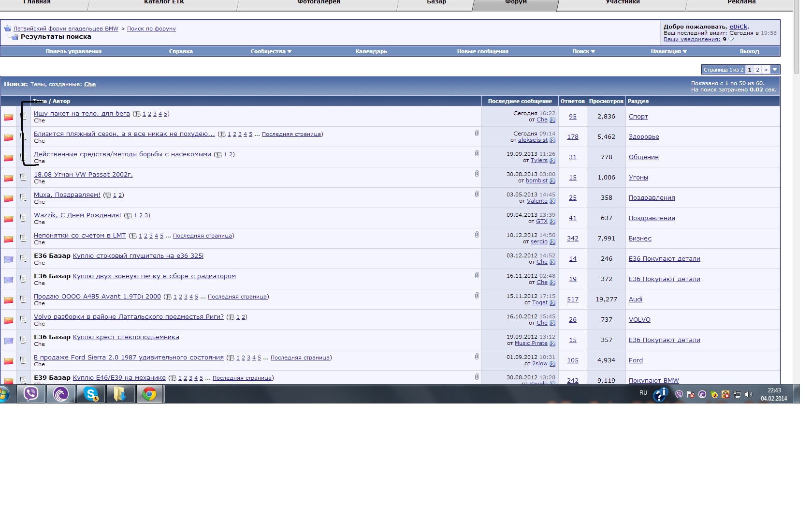Select the Новые сообщения menu item
The width and height of the screenshot is (812, 508).
pos(482,51)
